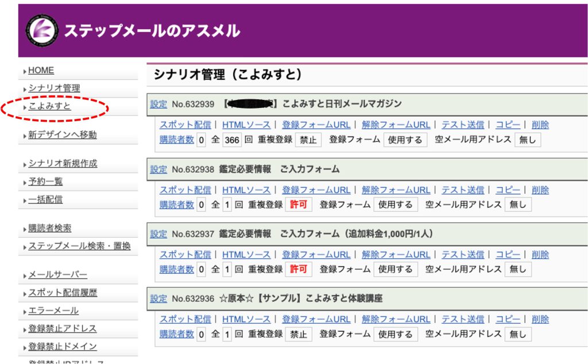Open 登録フォームURL for No.632936 scenario
Image resolution: width=588 pixels, height=364 pixels.
click(x=316, y=319)
